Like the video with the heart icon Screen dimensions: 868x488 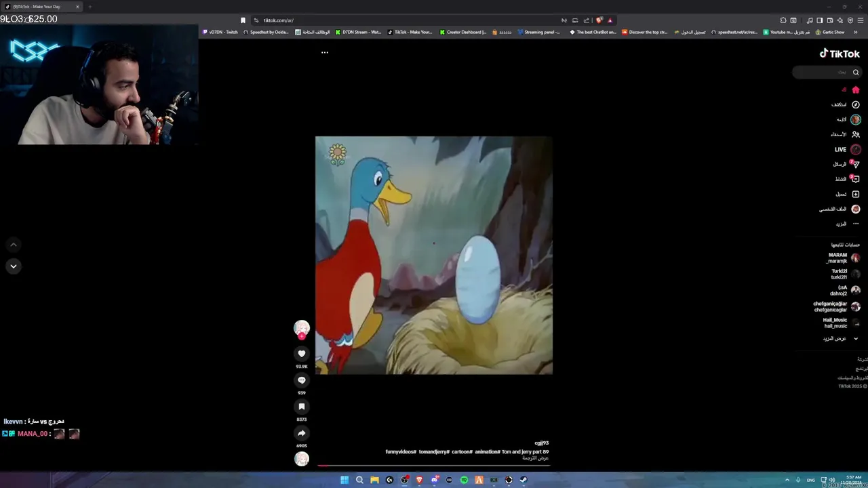pyautogui.click(x=302, y=354)
